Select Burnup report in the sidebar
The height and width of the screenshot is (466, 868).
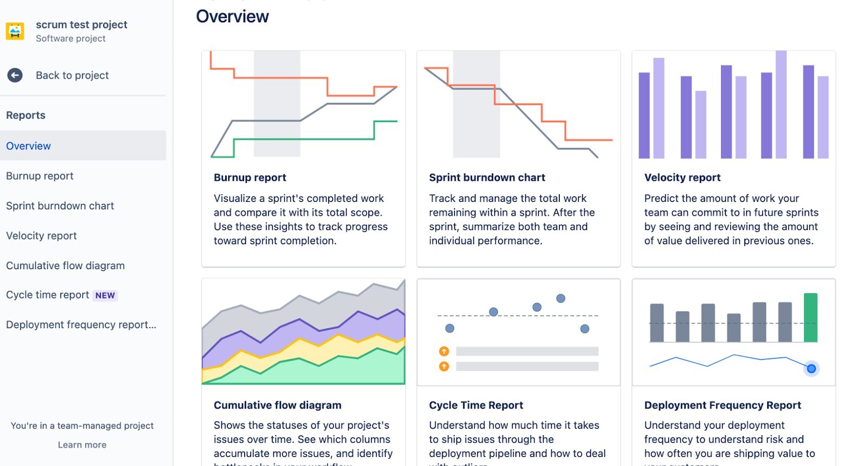point(39,176)
